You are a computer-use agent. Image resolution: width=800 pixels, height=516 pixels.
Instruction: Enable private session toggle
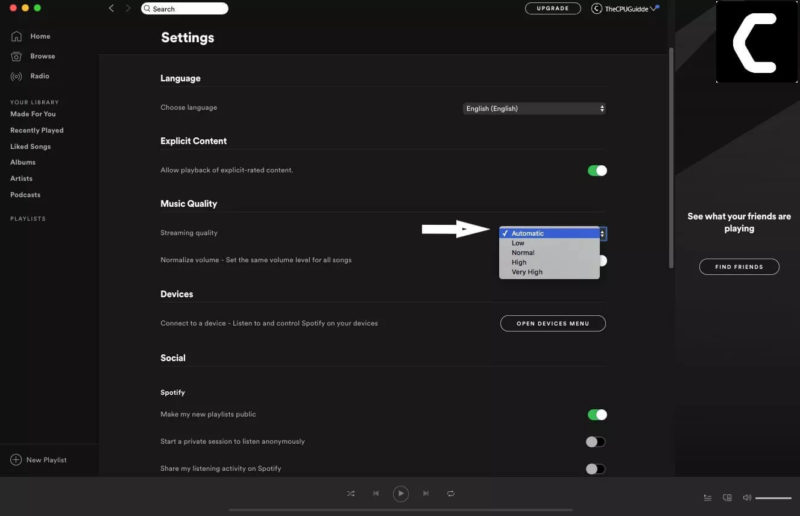coord(595,441)
